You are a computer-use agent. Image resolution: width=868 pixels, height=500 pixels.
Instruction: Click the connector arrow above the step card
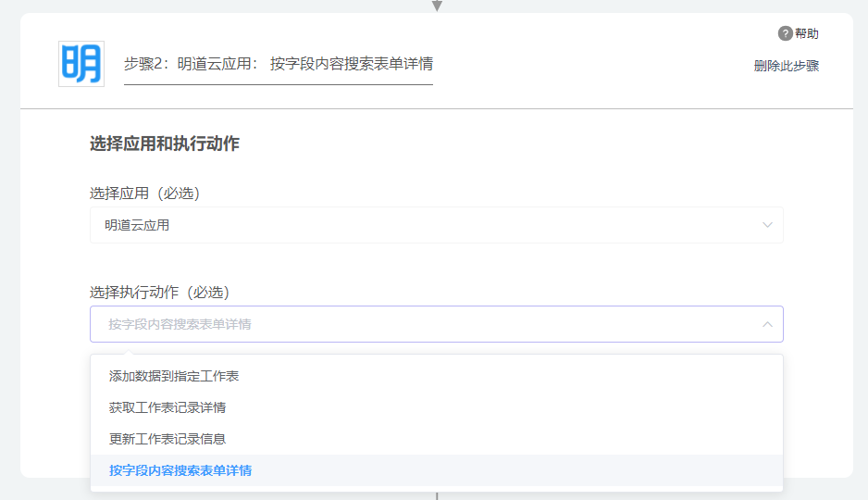click(437, 6)
